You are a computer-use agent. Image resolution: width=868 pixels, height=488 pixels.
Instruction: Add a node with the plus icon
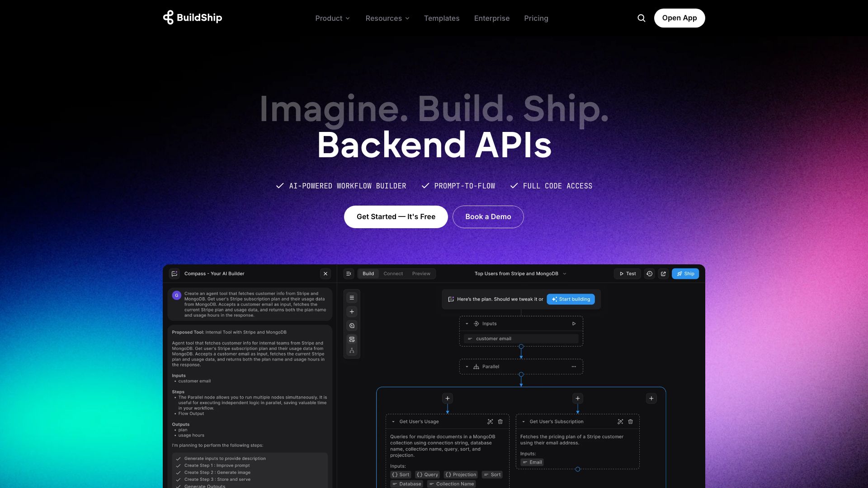pyautogui.click(x=352, y=312)
